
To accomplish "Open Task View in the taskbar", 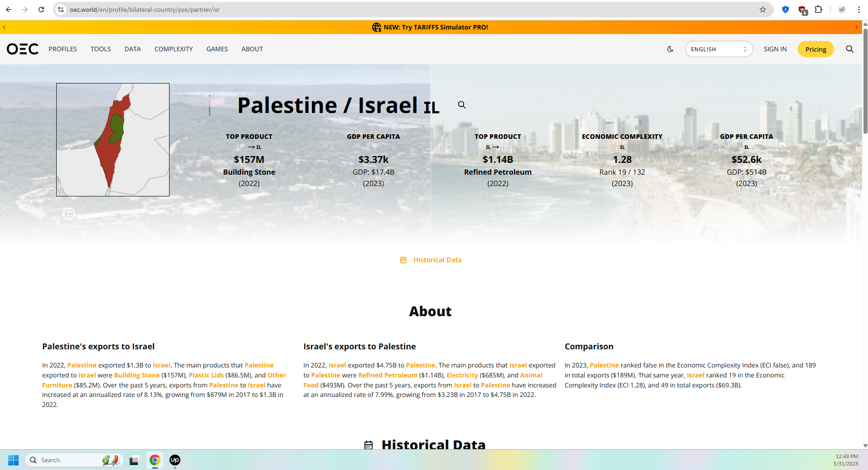I will tap(134, 460).
